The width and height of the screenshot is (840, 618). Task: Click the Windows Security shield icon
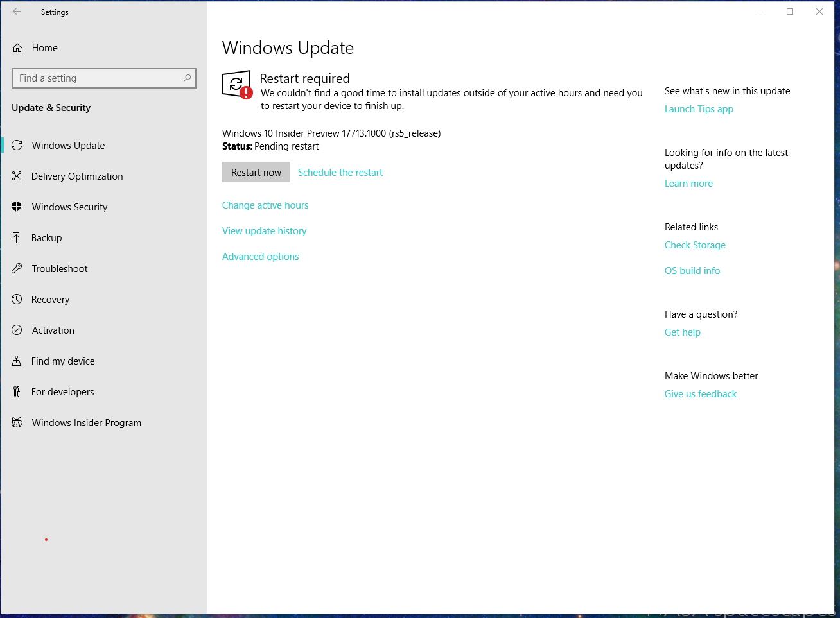click(x=17, y=207)
